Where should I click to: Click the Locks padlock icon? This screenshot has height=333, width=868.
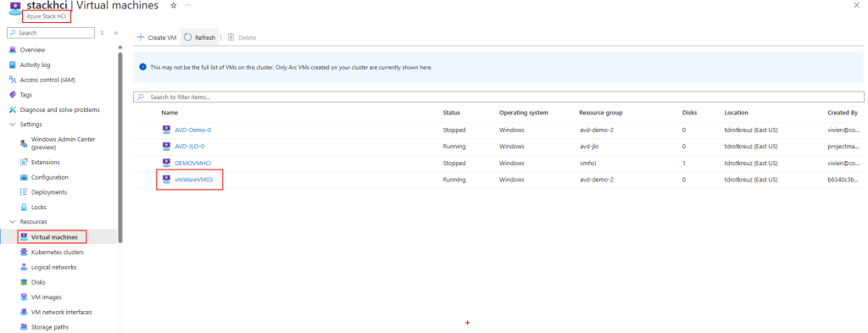point(24,207)
